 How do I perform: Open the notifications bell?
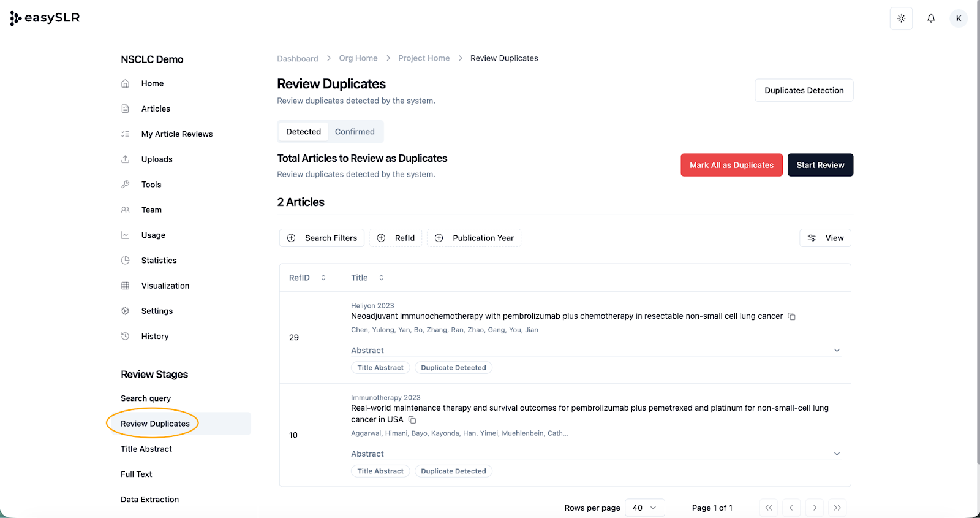931,18
